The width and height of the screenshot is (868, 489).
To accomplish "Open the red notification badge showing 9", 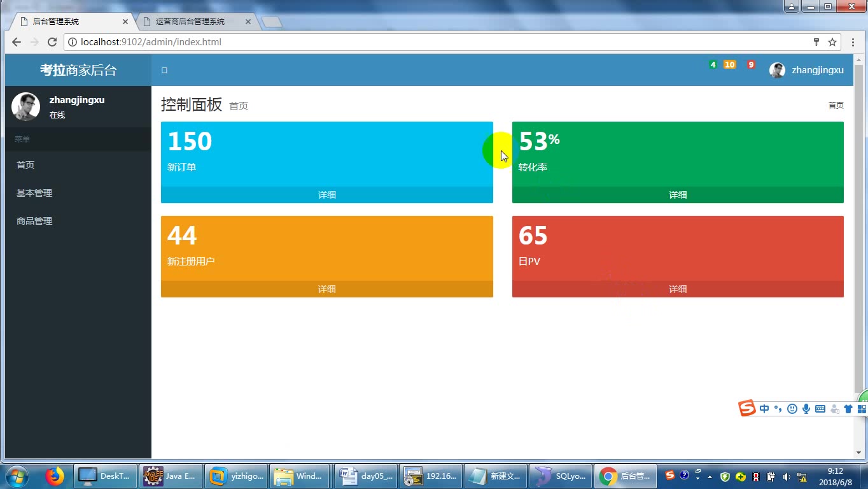I will tap(751, 64).
